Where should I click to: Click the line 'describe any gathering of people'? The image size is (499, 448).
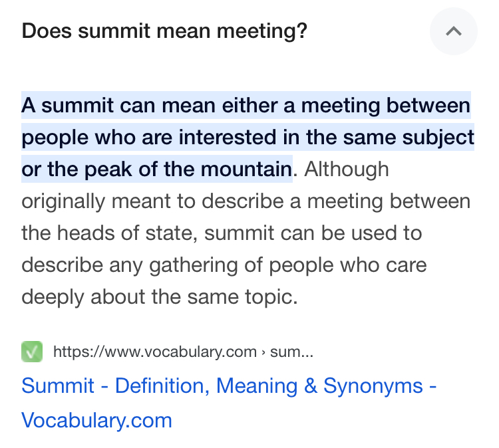178,265
